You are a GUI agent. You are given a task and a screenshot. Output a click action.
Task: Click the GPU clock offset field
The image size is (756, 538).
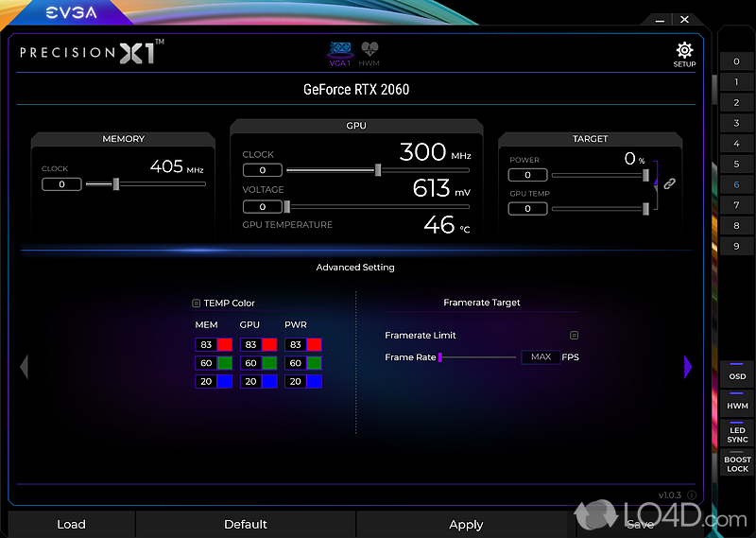tap(263, 170)
